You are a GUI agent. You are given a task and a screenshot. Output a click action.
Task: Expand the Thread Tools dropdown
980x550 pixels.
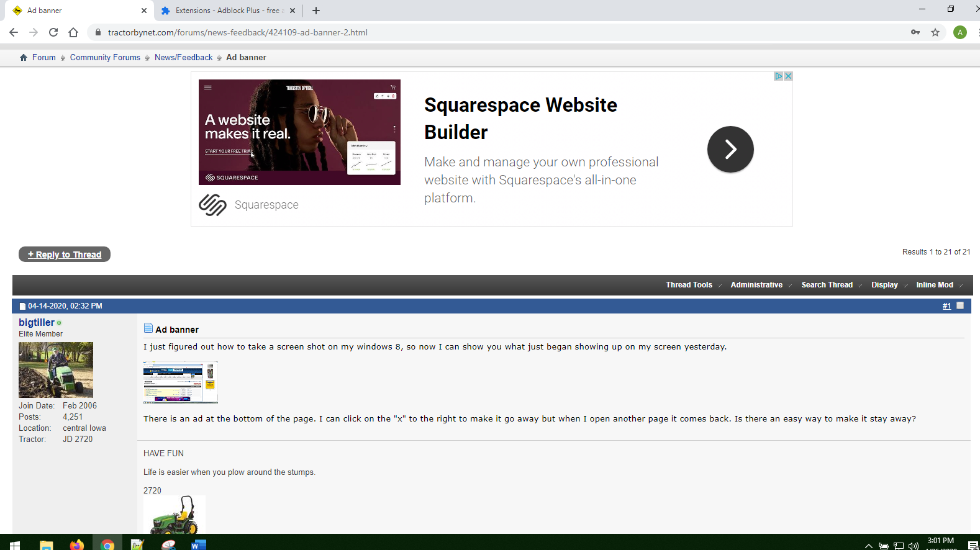[x=689, y=285]
